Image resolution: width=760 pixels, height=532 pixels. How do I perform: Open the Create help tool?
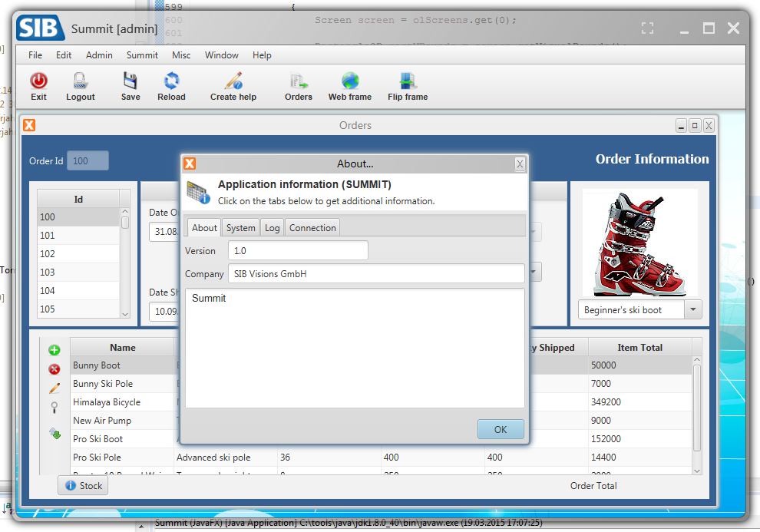tap(233, 81)
